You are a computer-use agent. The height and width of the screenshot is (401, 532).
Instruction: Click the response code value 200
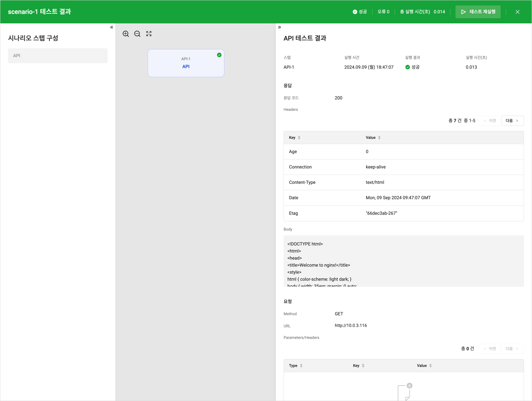point(339,98)
